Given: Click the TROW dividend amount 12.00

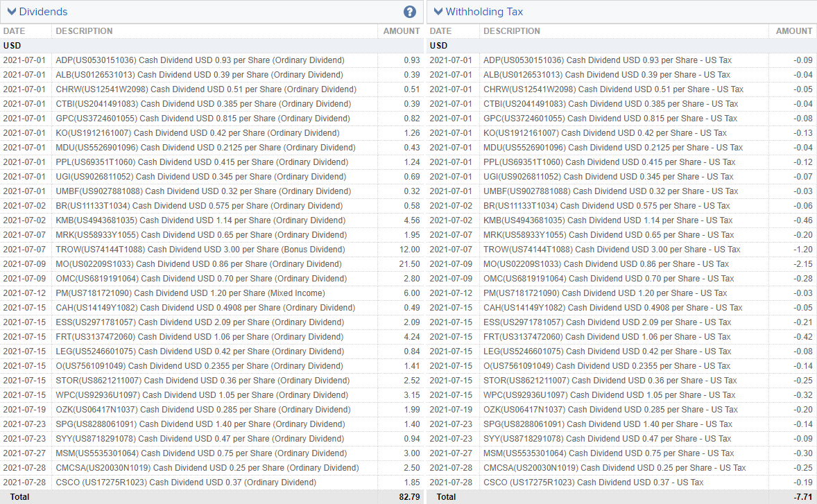Looking at the screenshot, I should pos(410,250).
